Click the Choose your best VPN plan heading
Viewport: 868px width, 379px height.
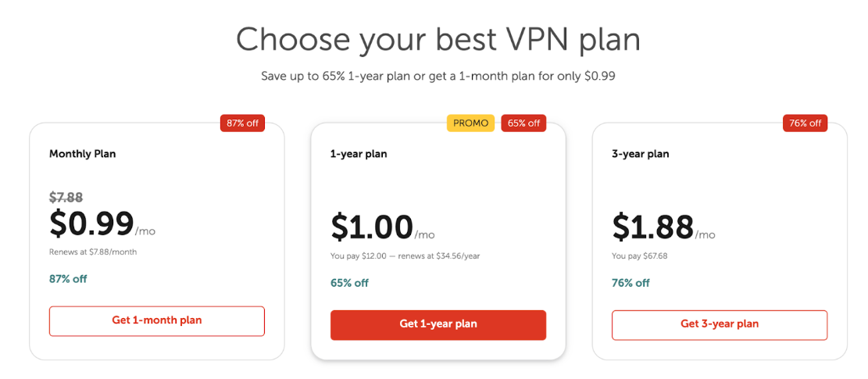click(438, 39)
